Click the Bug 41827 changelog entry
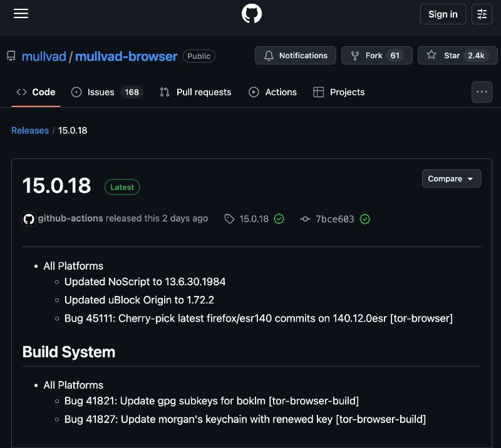Image resolution: width=501 pixels, height=448 pixels. coord(245,419)
